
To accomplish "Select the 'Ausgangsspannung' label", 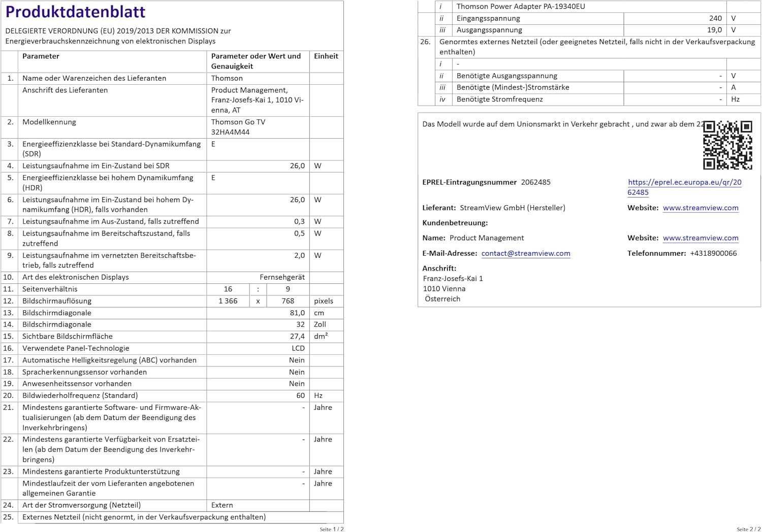I will tap(489, 30).
